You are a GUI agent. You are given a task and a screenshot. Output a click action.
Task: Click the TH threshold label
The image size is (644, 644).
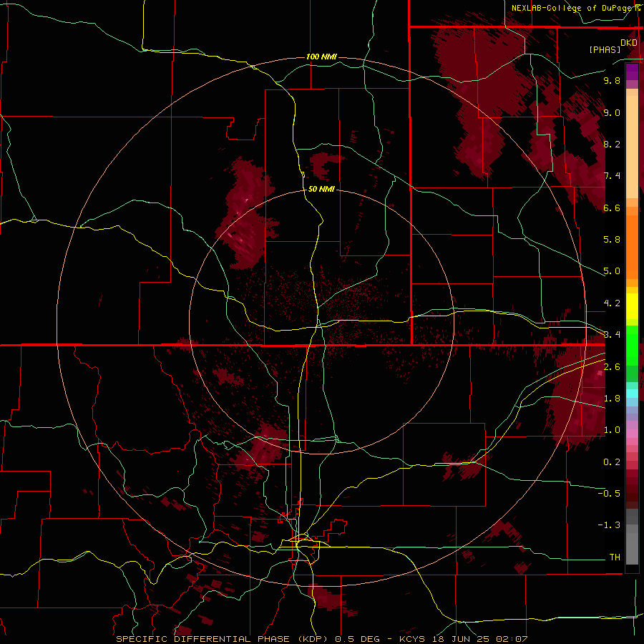(615, 557)
